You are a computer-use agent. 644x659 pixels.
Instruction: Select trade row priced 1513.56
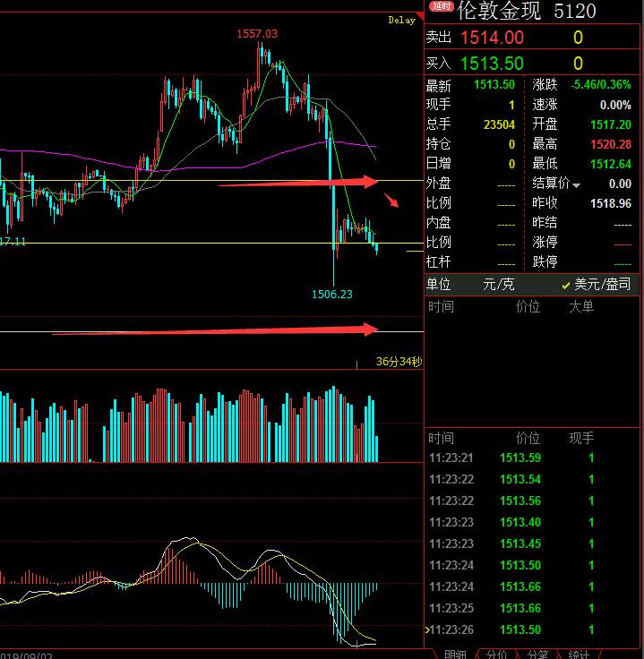532,501
